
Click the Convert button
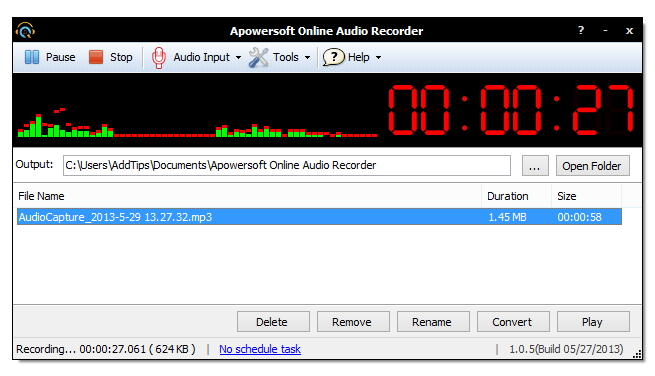click(x=513, y=322)
